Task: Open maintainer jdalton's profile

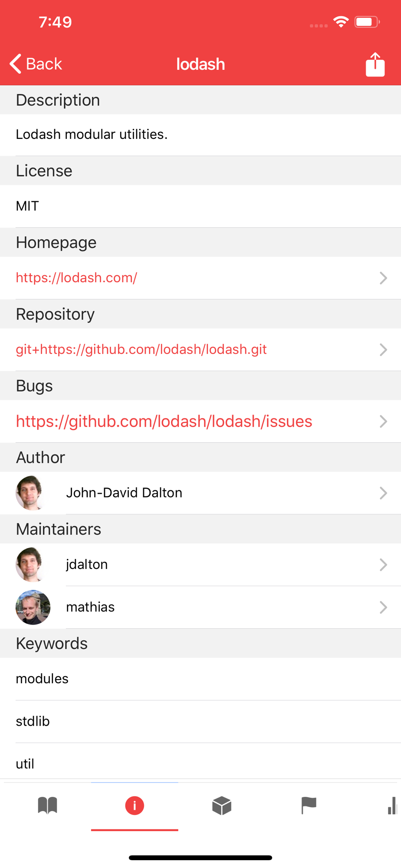Action: (87, 564)
